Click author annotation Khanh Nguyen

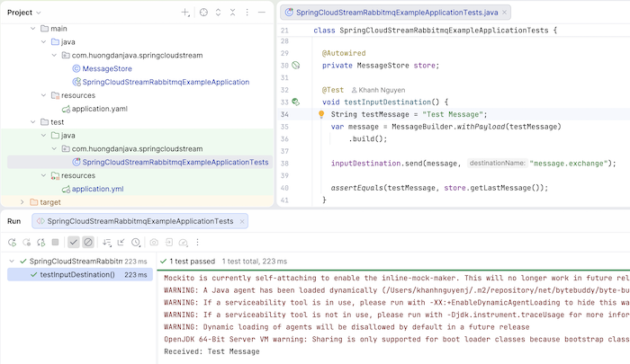378,90
